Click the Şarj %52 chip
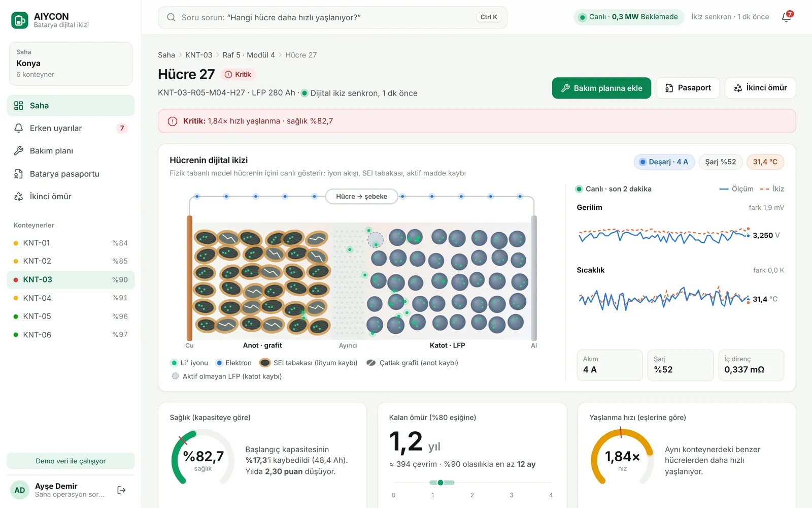812x508 pixels. pos(721,162)
